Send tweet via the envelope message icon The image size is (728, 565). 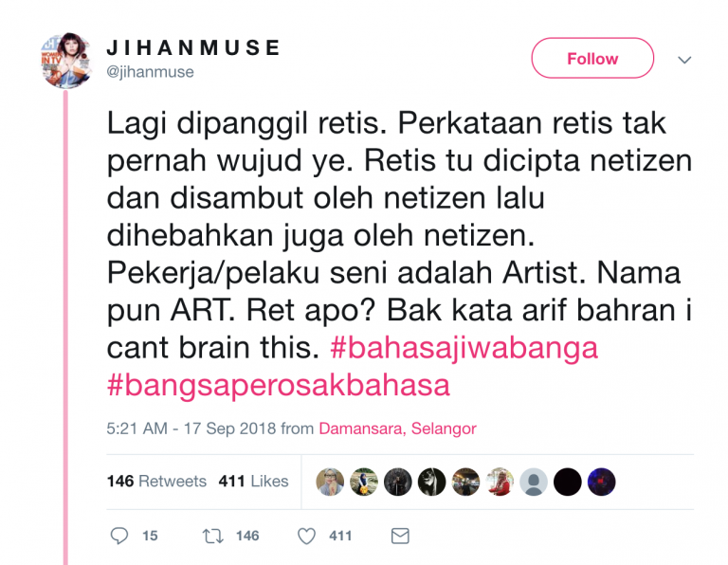(x=400, y=536)
